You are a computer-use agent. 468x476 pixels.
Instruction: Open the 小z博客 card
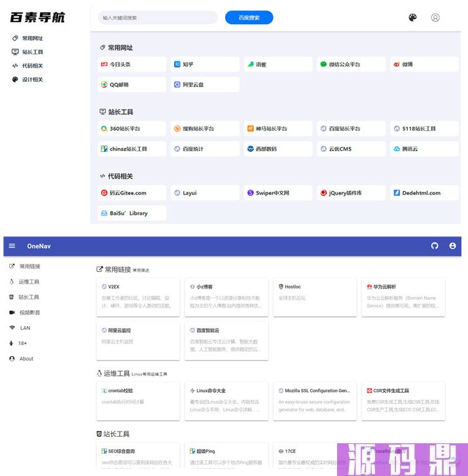tap(226, 297)
